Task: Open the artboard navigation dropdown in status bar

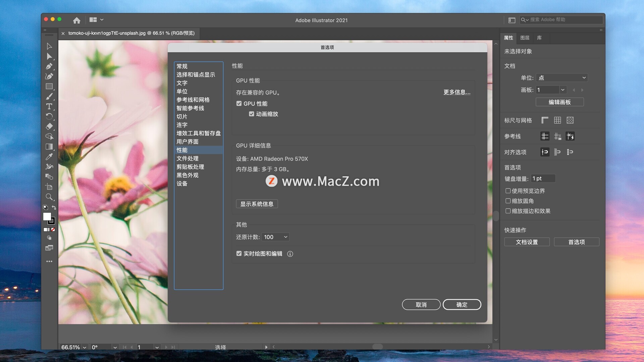Action: coord(157,347)
